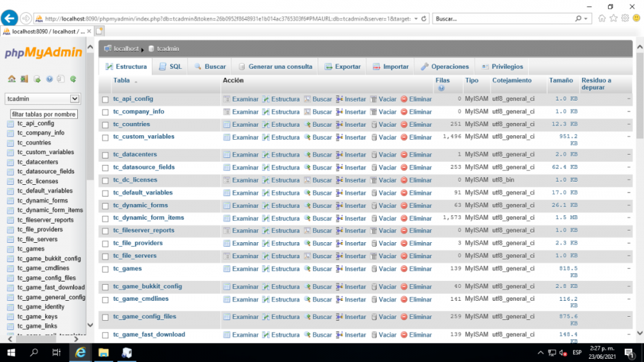Open the tcadmin database dropdown

point(75,99)
